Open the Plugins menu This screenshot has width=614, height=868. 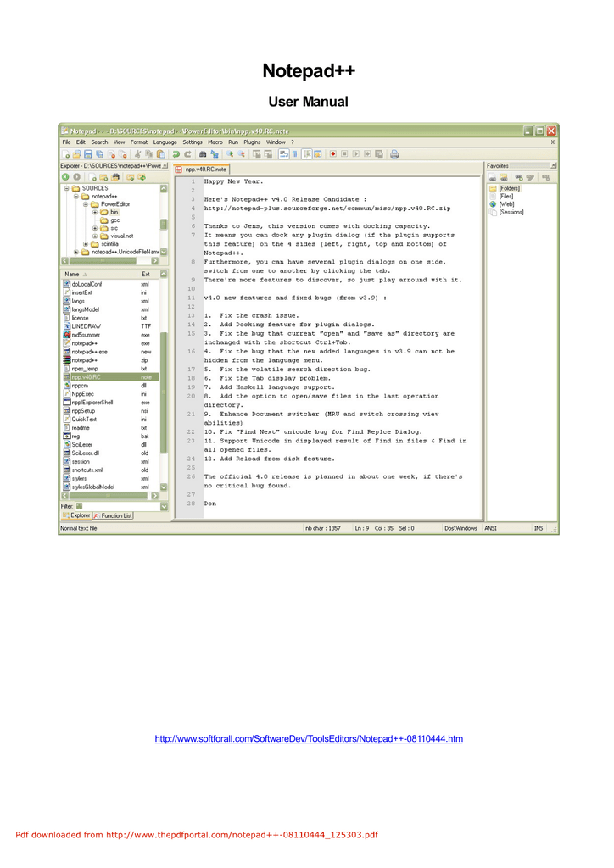coord(252,142)
